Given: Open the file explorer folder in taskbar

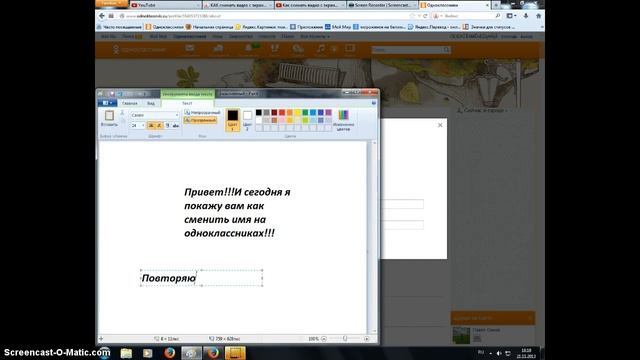Looking at the screenshot, I should 126,353.
